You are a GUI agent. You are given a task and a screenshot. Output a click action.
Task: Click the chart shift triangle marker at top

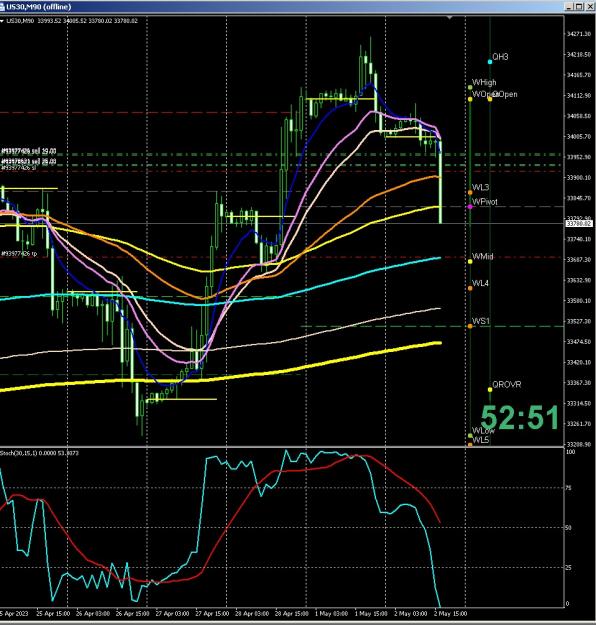[x=450, y=18]
